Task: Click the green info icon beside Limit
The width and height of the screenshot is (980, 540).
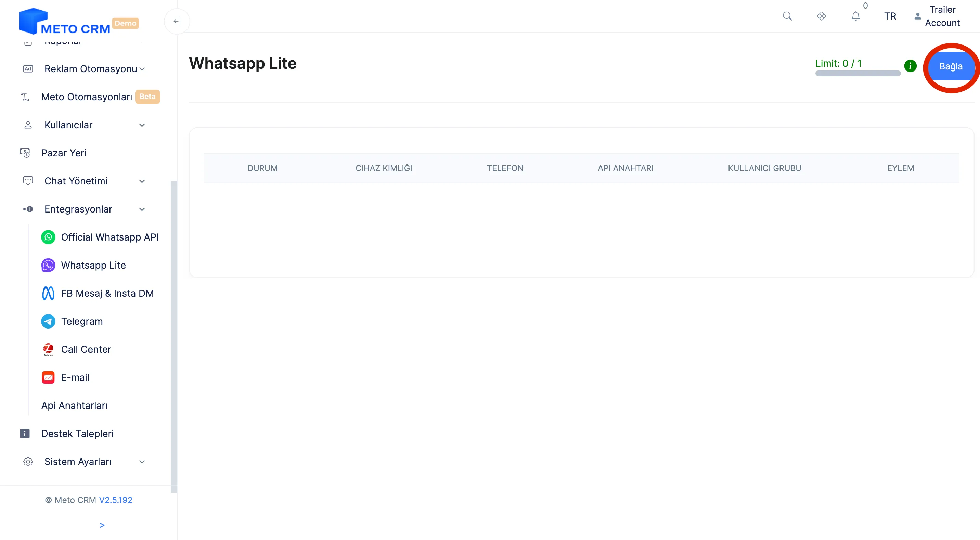Action: [x=910, y=66]
